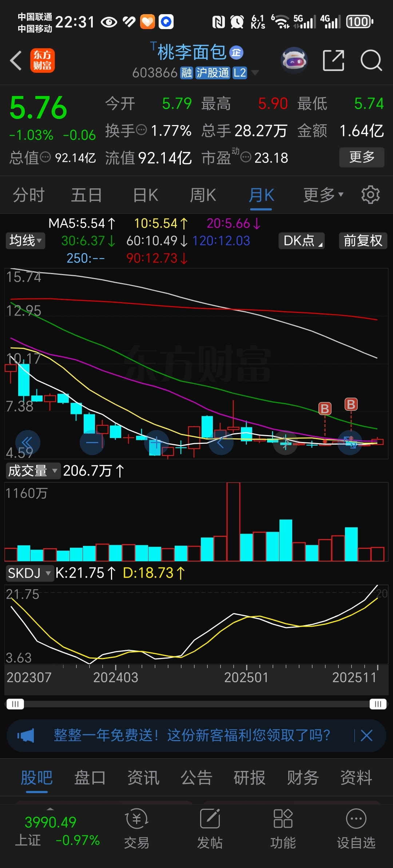393x868 pixels.
Task: Switch to 五日 chart tab
Action: tap(87, 195)
